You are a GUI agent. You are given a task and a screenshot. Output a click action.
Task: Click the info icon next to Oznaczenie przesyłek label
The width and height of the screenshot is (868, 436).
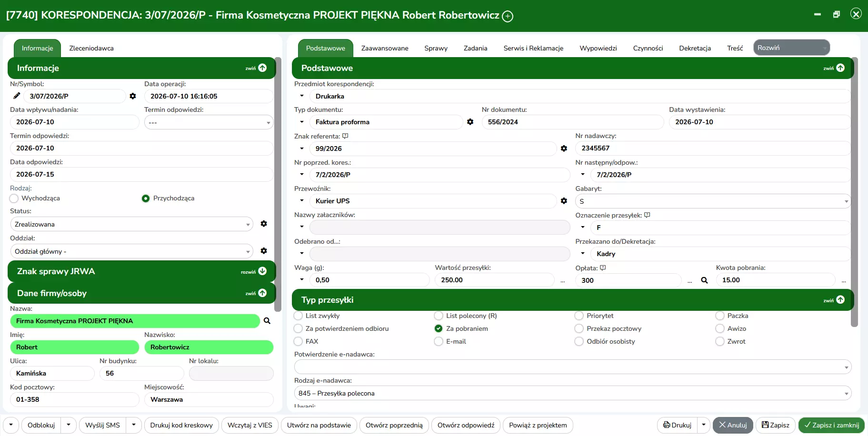[647, 215]
